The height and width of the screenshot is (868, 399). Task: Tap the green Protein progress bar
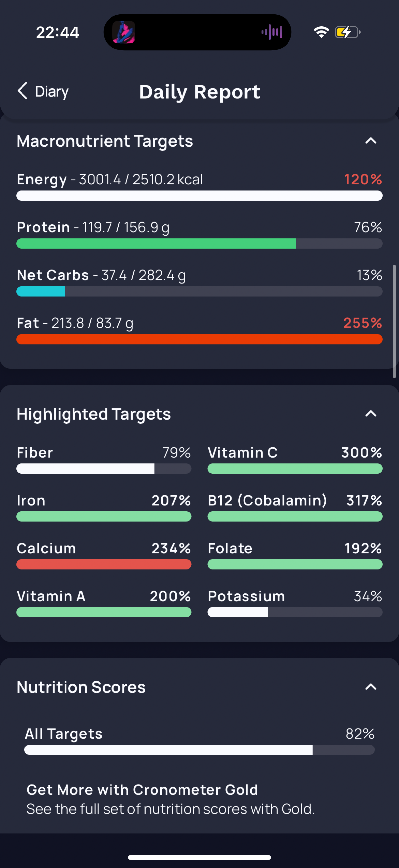click(x=199, y=244)
